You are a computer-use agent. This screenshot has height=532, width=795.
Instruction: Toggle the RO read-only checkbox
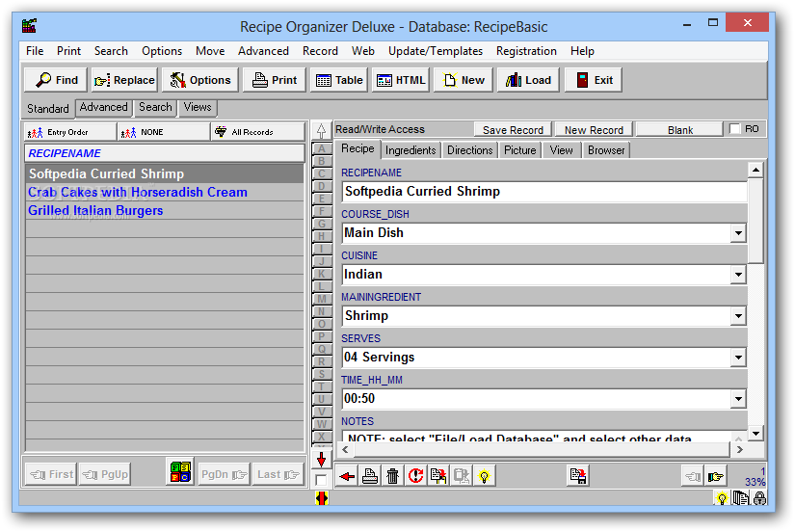click(x=734, y=129)
